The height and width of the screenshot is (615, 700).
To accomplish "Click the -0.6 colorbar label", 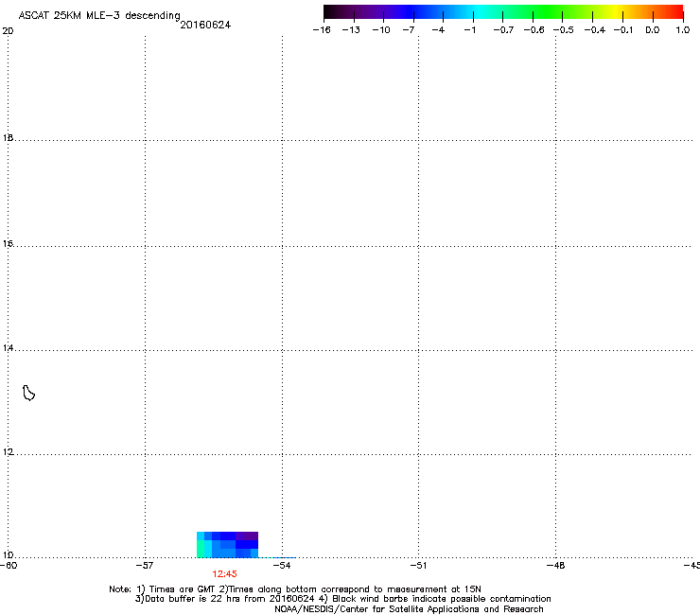I will click(x=534, y=30).
